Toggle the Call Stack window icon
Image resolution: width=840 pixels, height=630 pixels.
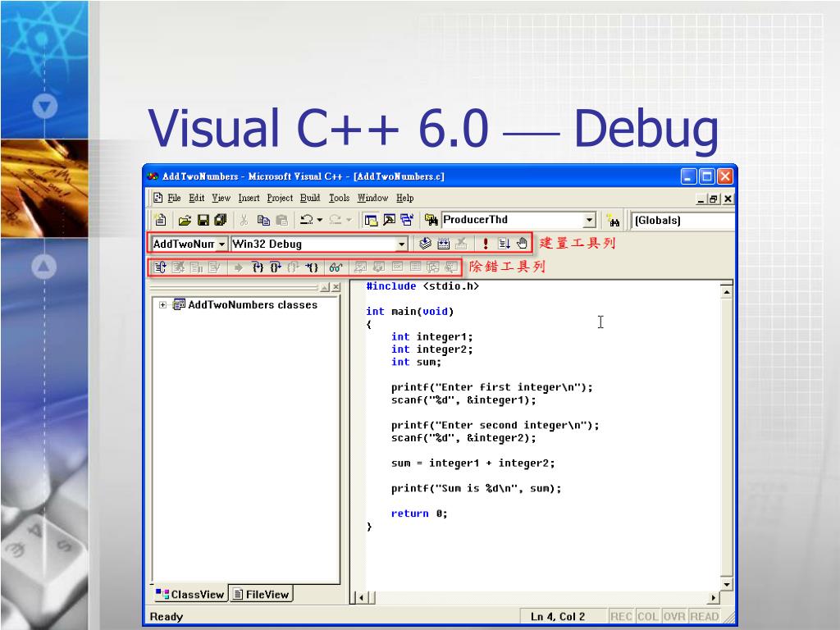(433, 267)
